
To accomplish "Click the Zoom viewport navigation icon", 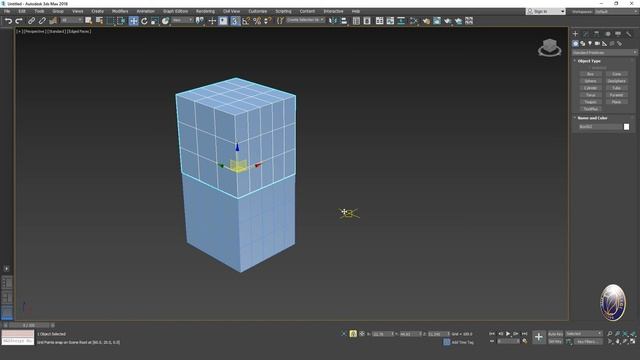I will 610,334.
